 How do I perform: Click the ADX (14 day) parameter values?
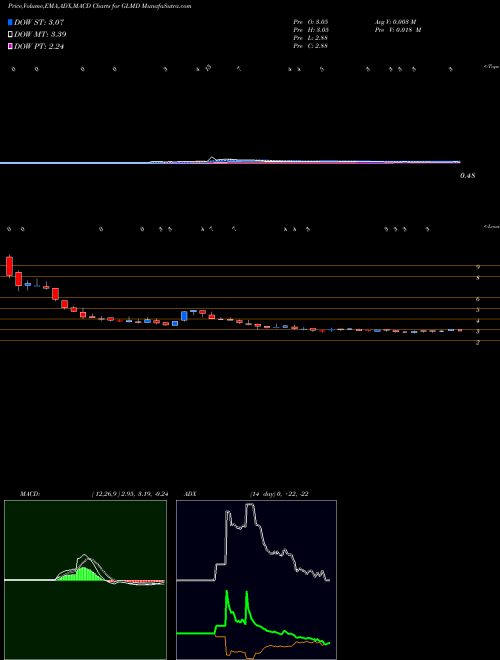(279, 494)
